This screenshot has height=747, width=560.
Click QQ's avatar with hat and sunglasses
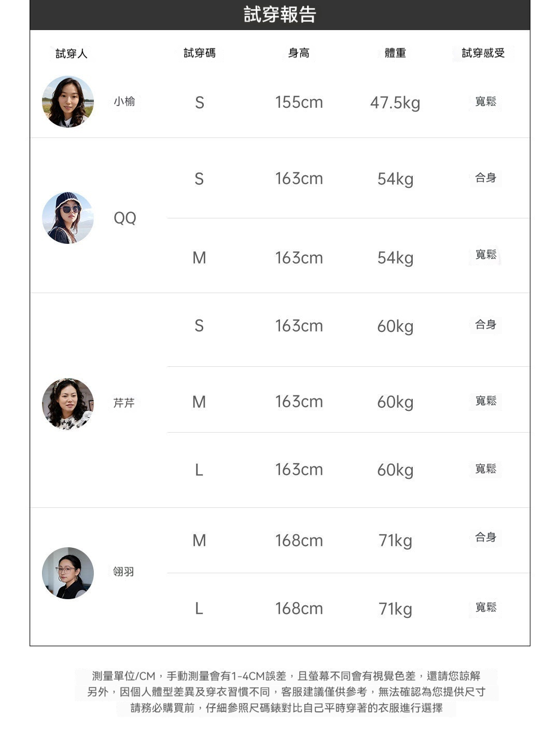pyautogui.click(x=68, y=218)
